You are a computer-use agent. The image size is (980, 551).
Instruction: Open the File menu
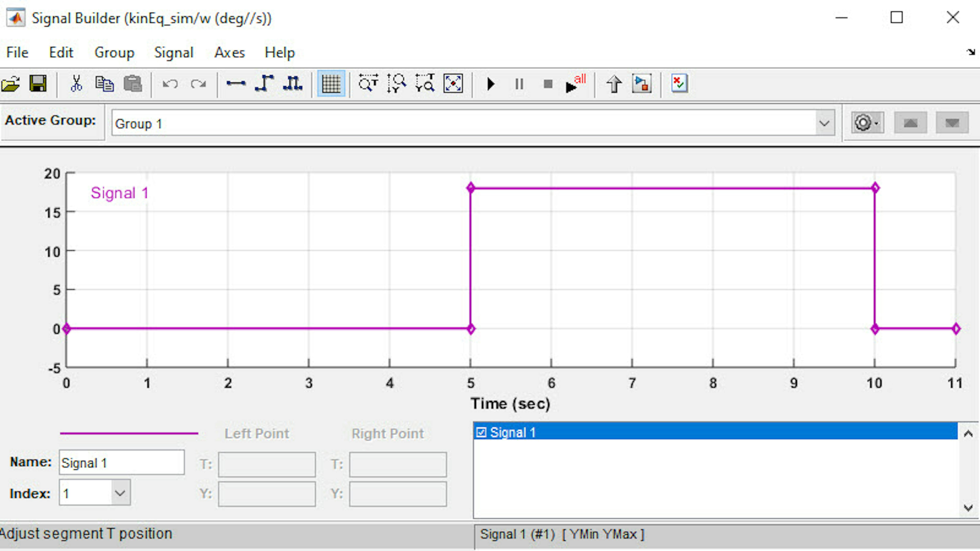pyautogui.click(x=17, y=52)
